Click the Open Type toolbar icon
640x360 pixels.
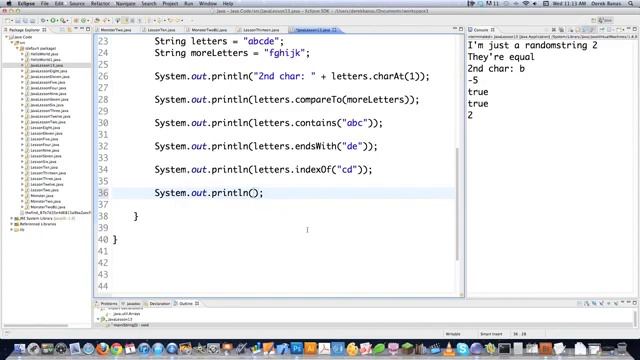pos(97,20)
